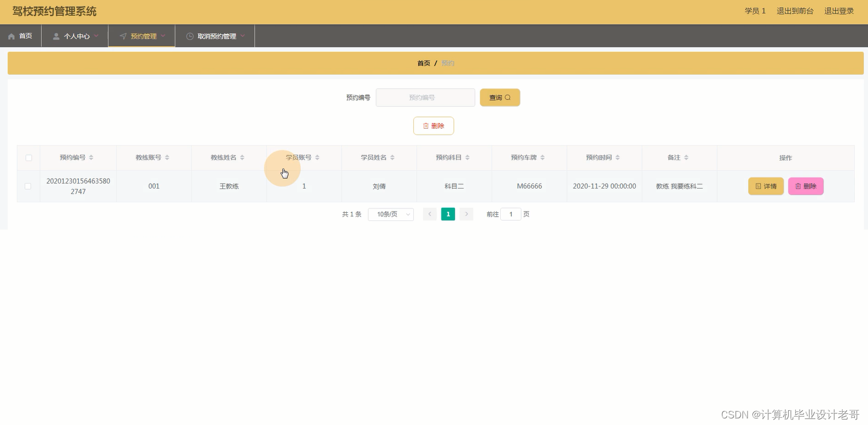Open the 取消预约管理 menu
868x425 pixels.
[215, 36]
